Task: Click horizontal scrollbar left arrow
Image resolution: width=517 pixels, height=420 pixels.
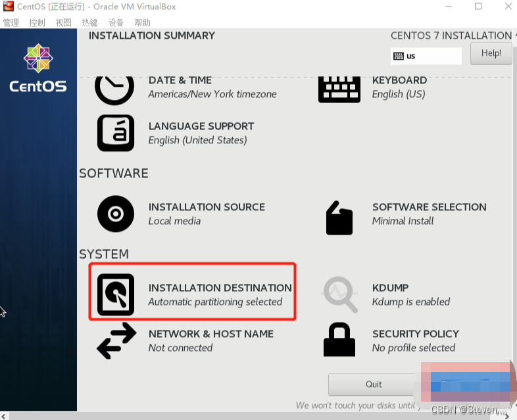Action: 3,416
